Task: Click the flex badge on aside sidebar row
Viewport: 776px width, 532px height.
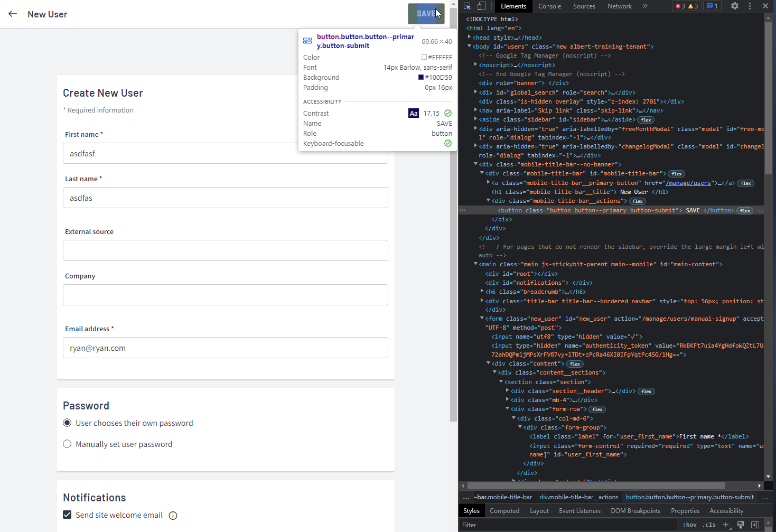Action: (x=646, y=120)
